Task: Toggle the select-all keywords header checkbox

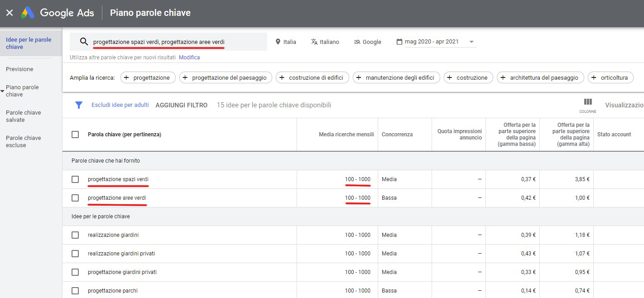Action: click(x=75, y=135)
